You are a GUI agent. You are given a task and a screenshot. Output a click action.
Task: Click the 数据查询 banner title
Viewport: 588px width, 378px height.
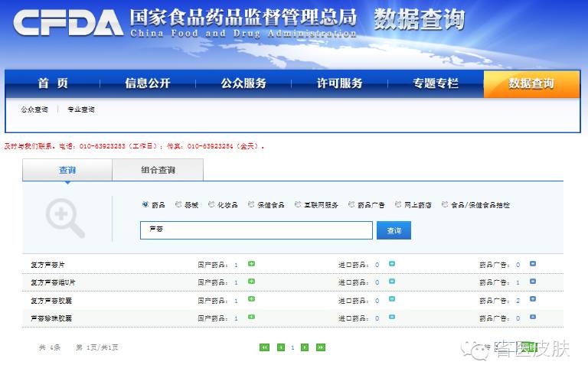pos(420,19)
